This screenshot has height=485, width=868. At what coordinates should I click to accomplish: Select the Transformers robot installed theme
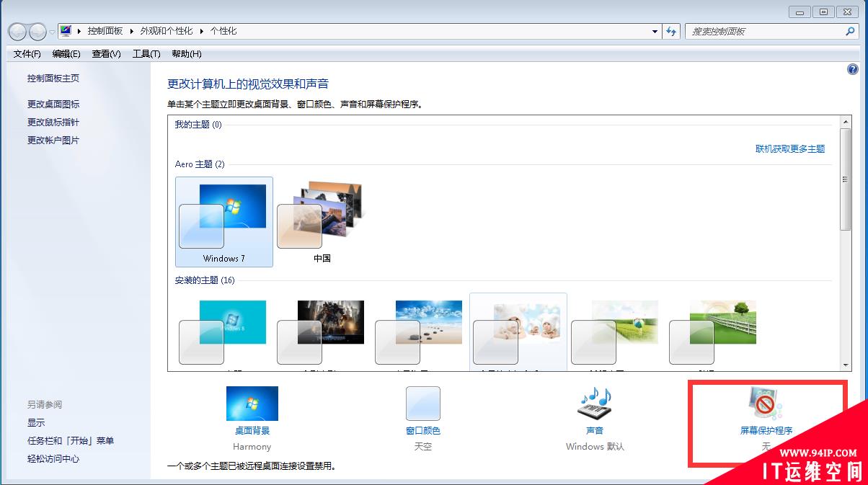pos(322,332)
